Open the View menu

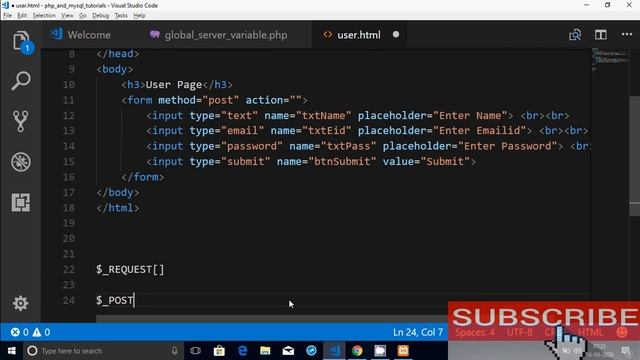click(67, 16)
